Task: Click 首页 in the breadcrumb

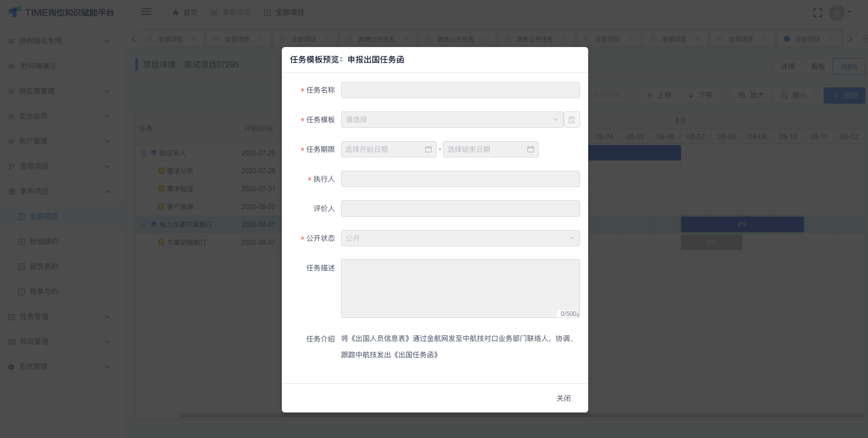Action: (x=190, y=12)
